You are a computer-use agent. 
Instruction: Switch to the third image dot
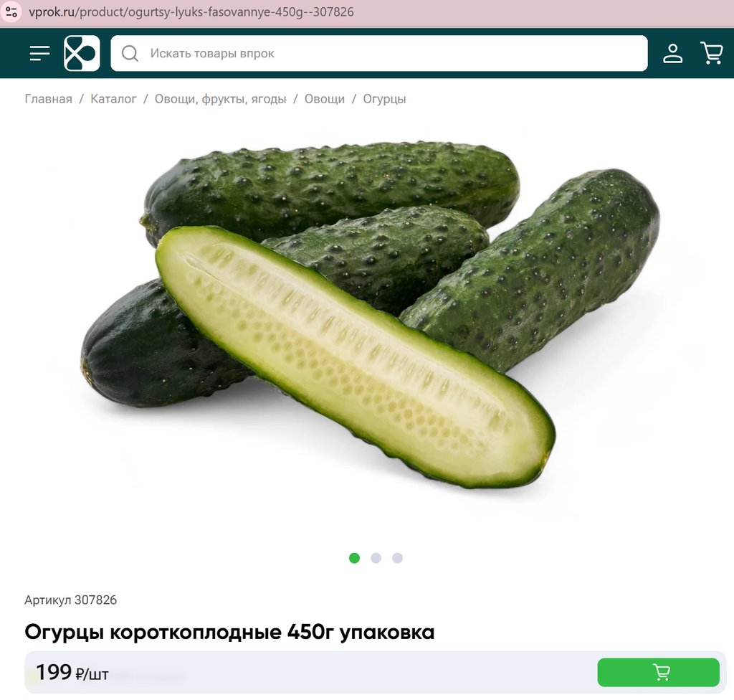click(x=397, y=558)
